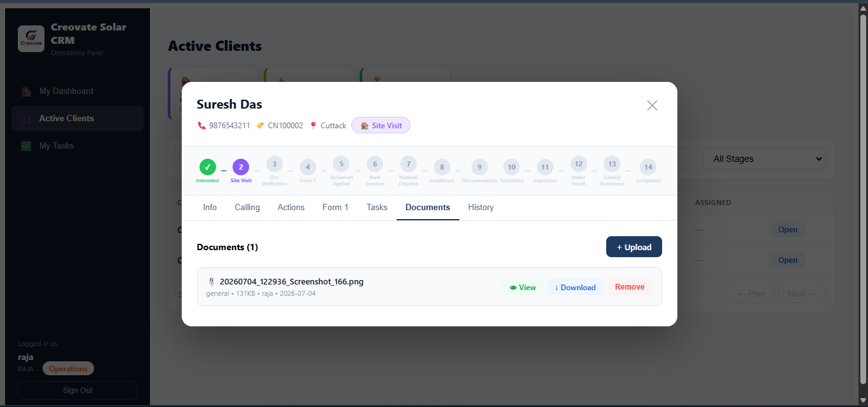Select stage 6 Bank Sanction circle
The image size is (868, 407).
coord(375,164)
